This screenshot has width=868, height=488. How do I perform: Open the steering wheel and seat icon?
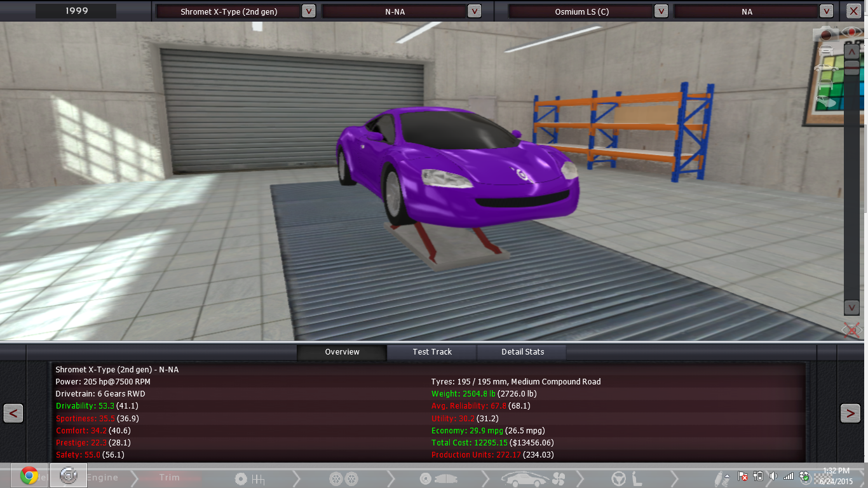pyautogui.click(x=627, y=478)
